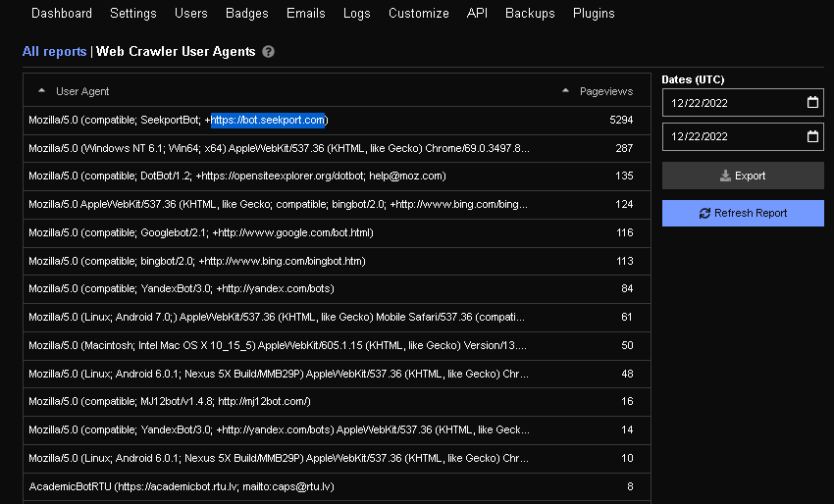Sort by User Agent column arrow
This screenshot has width=834, height=504.
tap(41, 91)
